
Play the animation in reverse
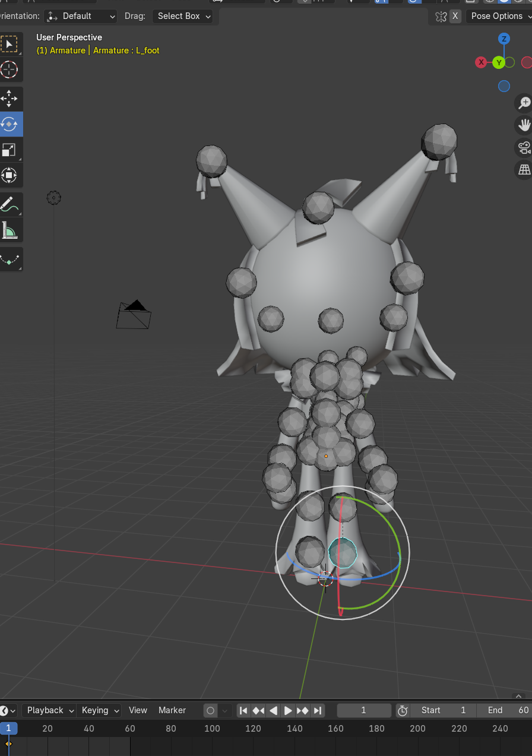point(273,710)
